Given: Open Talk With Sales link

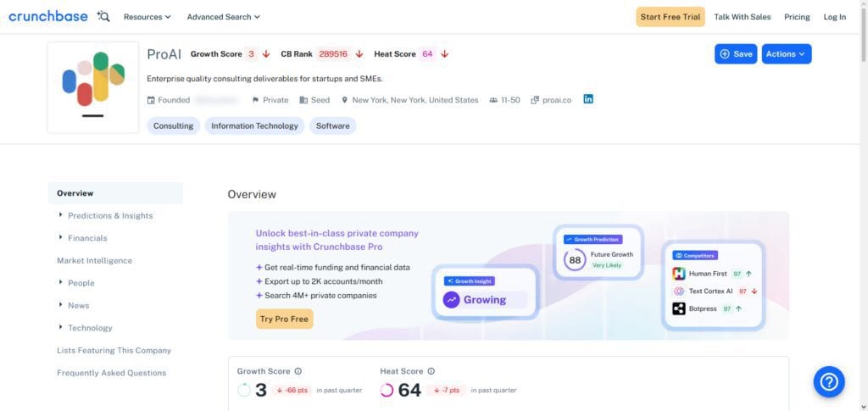Looking at the screenshot, I should point(743,17).
